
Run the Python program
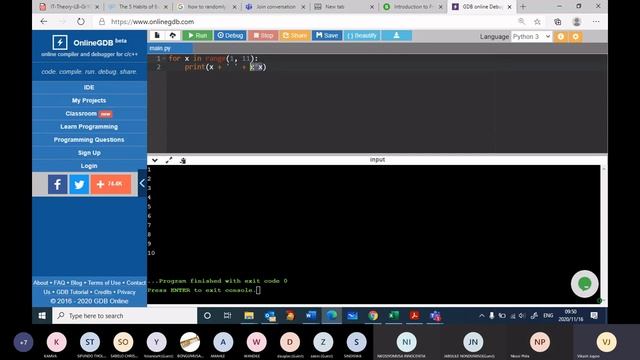(198, 36)
